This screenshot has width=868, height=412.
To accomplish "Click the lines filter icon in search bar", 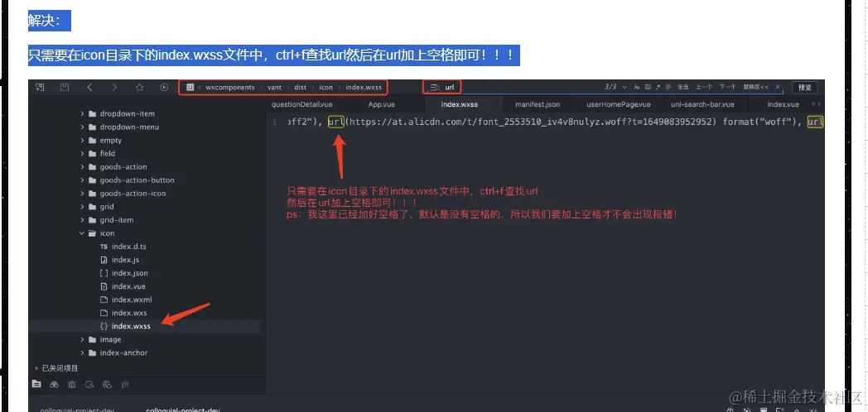I will click(668, 88).
